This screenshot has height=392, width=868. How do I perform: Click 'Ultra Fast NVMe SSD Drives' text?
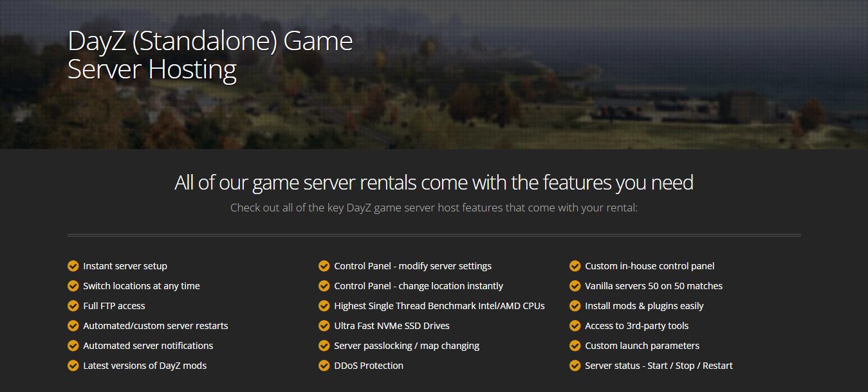392,326
